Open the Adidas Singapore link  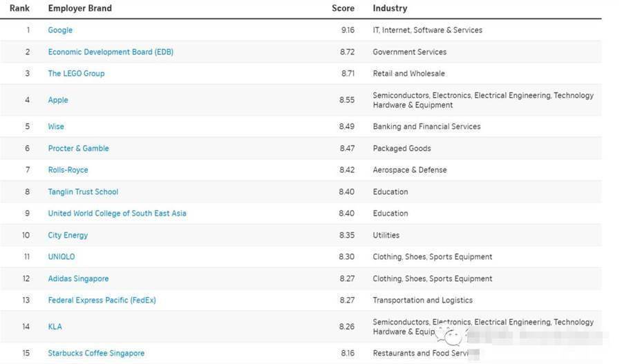79,278
